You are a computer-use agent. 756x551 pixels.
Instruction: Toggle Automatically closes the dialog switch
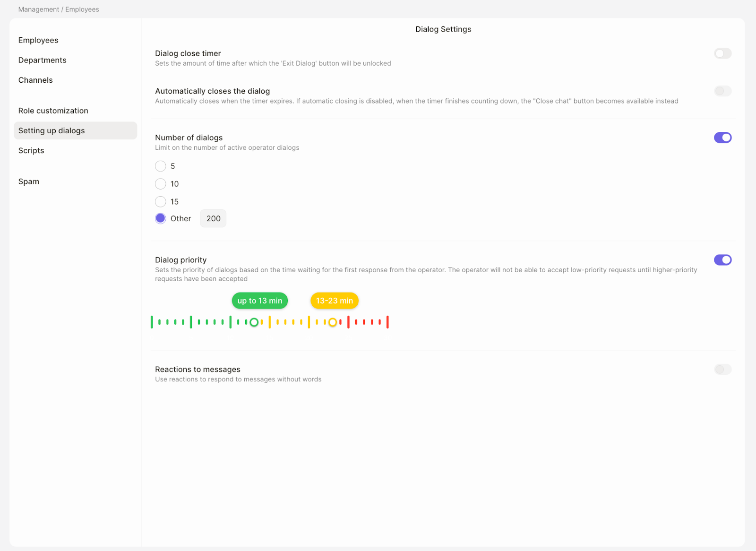[x=722, y=91]
